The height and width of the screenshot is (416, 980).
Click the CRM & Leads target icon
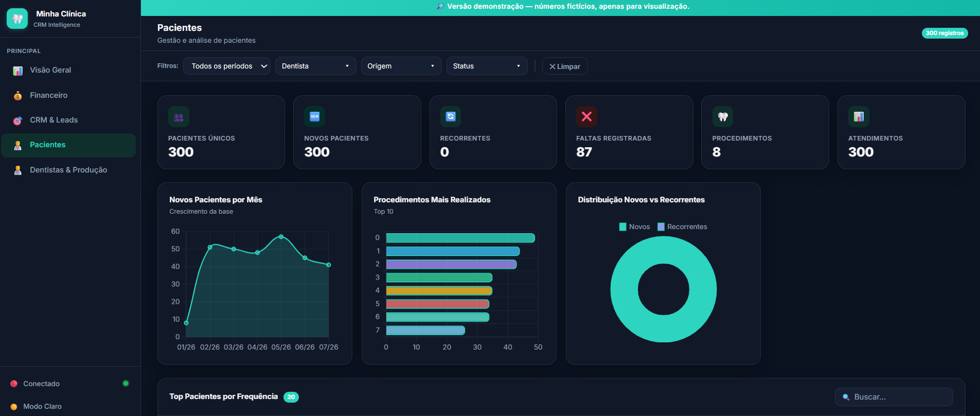[x=18, y=120]
